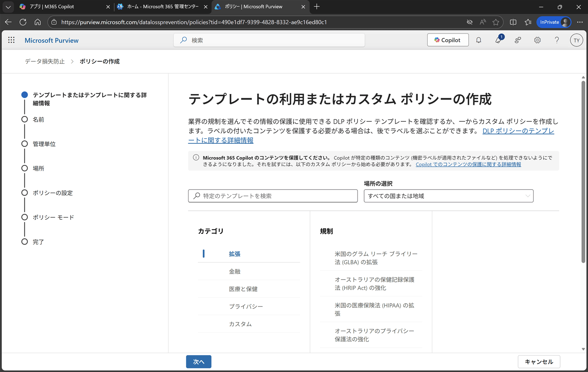The width and height of the screenshot is (588, 372).
Task: Close the ポリシー | Microsoft Purview tab
Action: 303,7
